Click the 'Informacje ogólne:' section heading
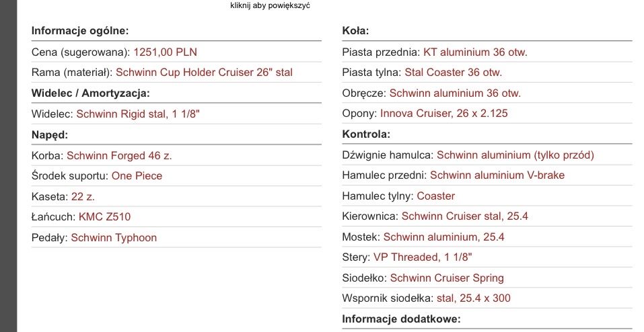 coord(80,30)
